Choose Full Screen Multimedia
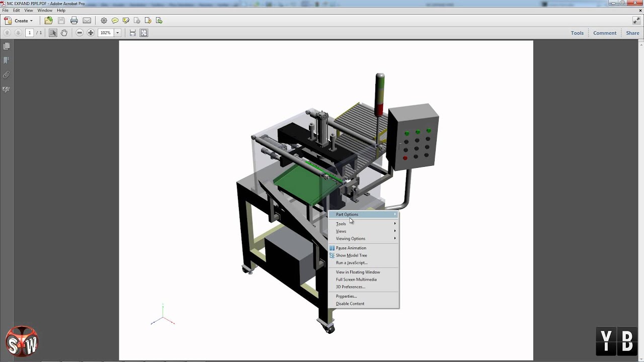Image resolution: width=644 pixels, height=362 pixels. pos(363,280)
